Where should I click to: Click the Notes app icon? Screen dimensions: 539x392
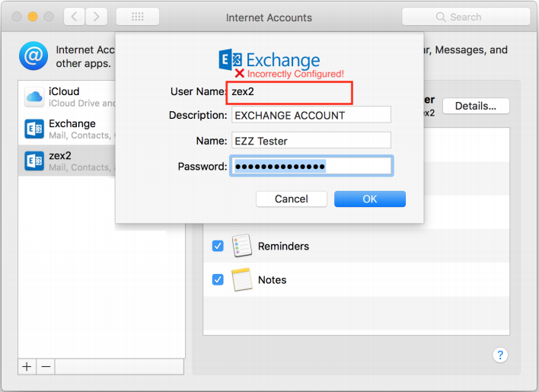pos(242,279)
